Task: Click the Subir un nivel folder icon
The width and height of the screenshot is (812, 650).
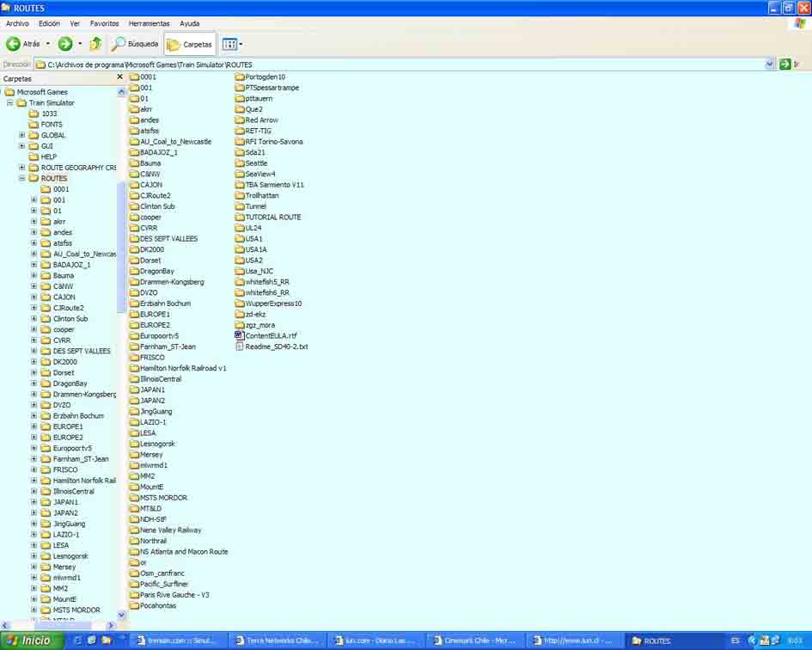Action: click(95, 44)
